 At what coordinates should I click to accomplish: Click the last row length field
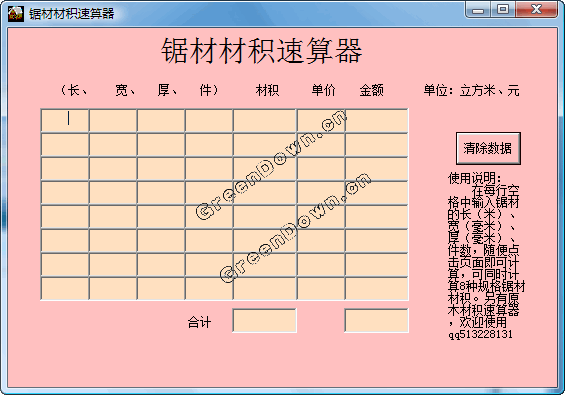tap(65, 289)
